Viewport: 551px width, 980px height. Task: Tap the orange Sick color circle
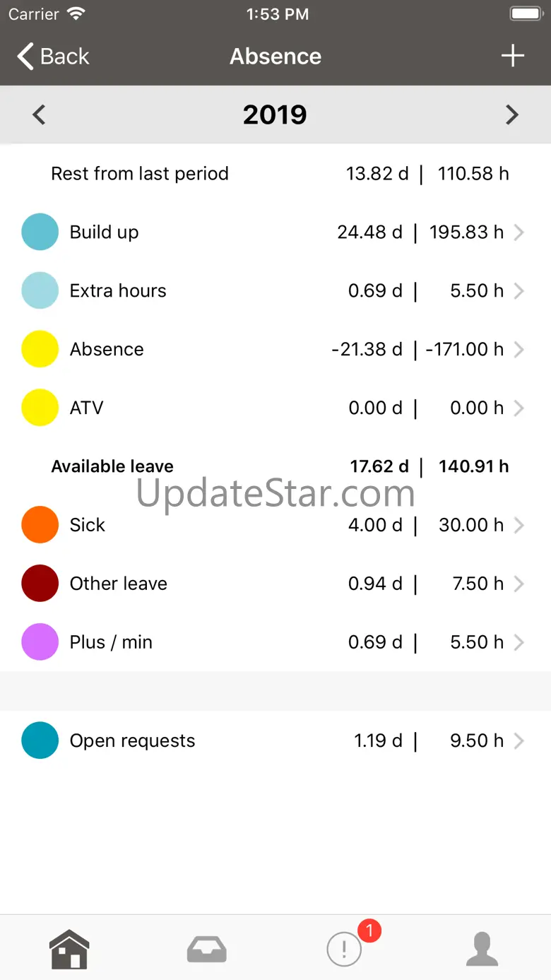[x=40, y=525]
